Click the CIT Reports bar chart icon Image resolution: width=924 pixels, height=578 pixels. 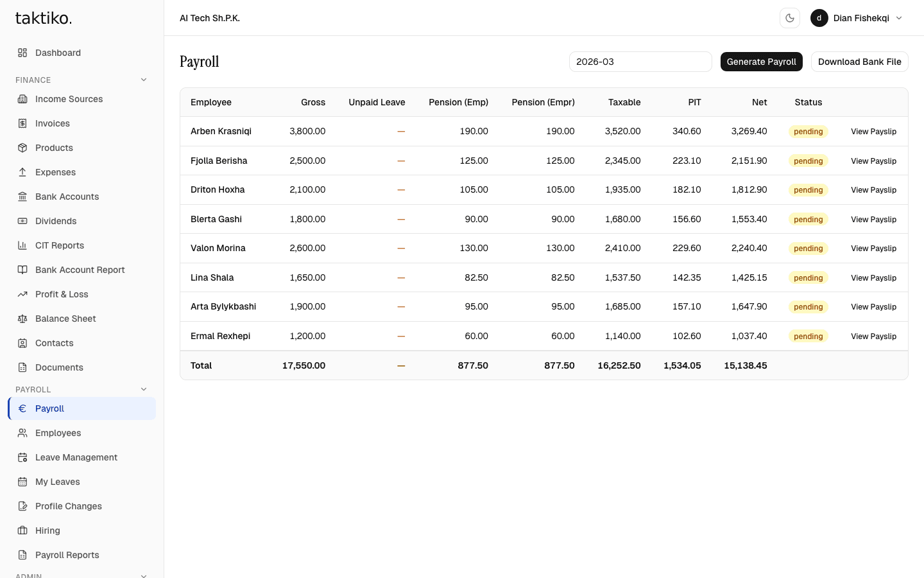click(x=23, y=245)
